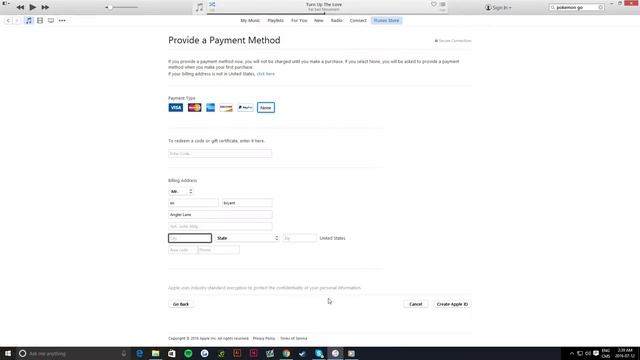640x360 pixels.
Task: Click the Phone number field
Action: point(219,250)
